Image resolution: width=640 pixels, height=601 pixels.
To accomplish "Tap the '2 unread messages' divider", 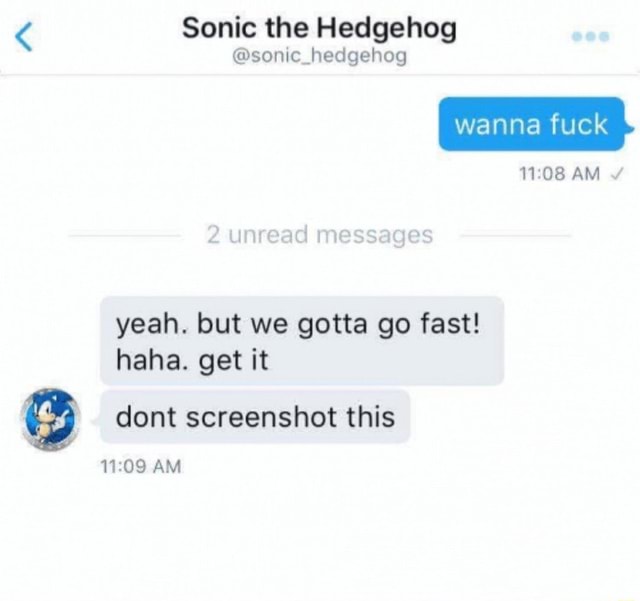I will click(320, 235).
